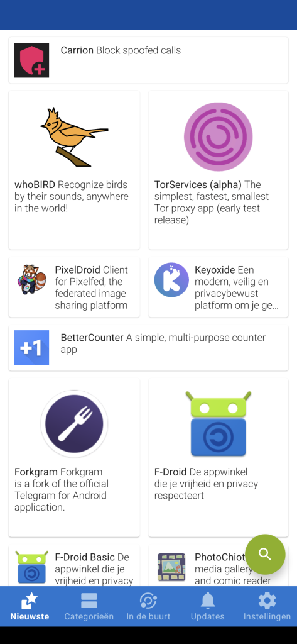297x644 pixels.
Task: Switch to the Categorieën tab
Action: tap(89, 606)
